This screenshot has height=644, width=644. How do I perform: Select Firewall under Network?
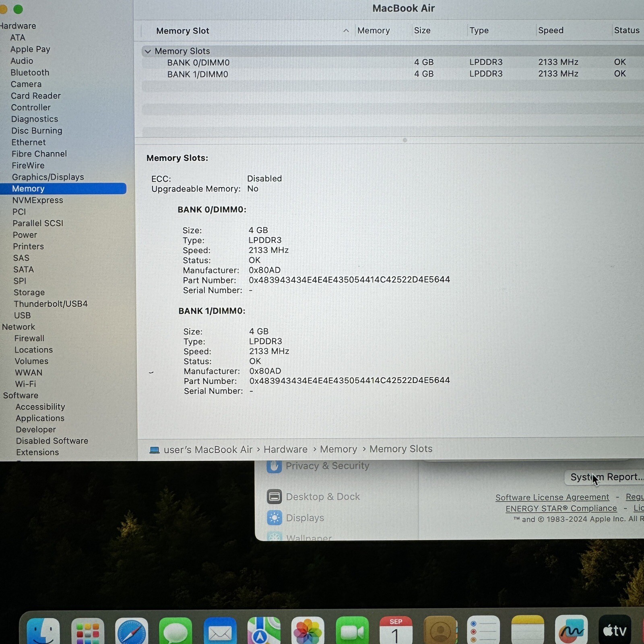(x=29, y=339)
